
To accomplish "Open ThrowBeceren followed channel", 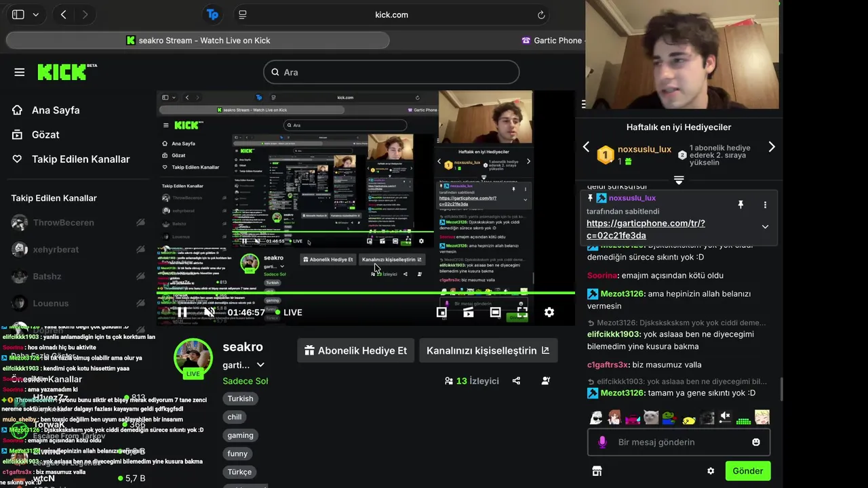I will [x=78, y=222].
